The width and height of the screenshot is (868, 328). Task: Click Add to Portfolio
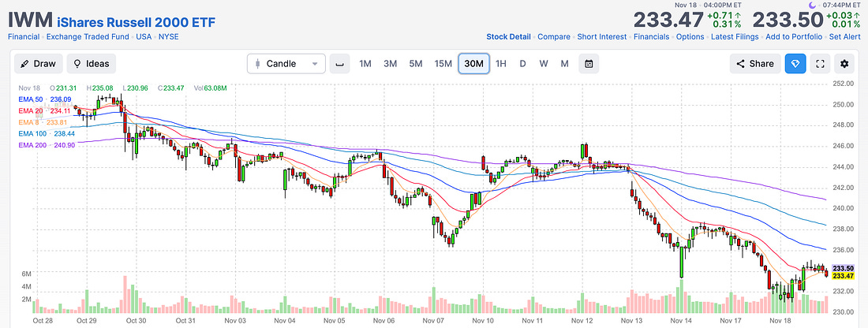[x=794, y=37]
